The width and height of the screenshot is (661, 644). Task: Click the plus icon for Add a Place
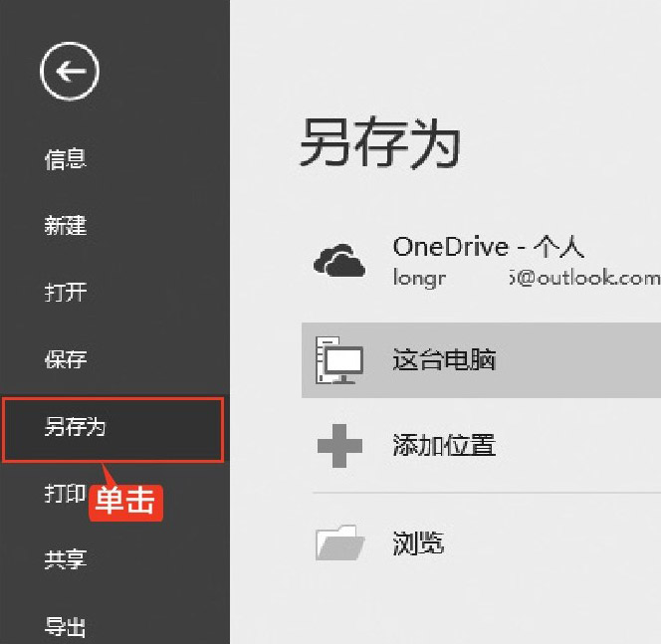pos(339,446)
